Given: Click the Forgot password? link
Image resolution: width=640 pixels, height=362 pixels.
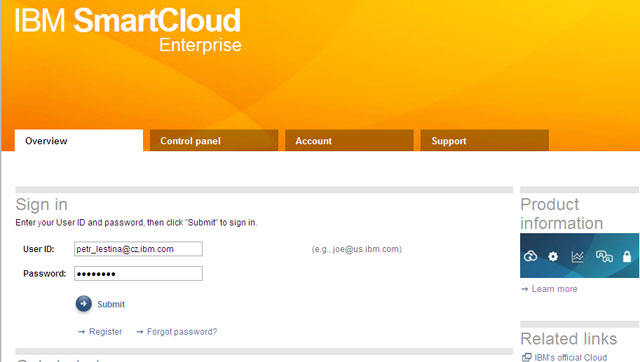Looking at the screenshot, I should [182, 331].
